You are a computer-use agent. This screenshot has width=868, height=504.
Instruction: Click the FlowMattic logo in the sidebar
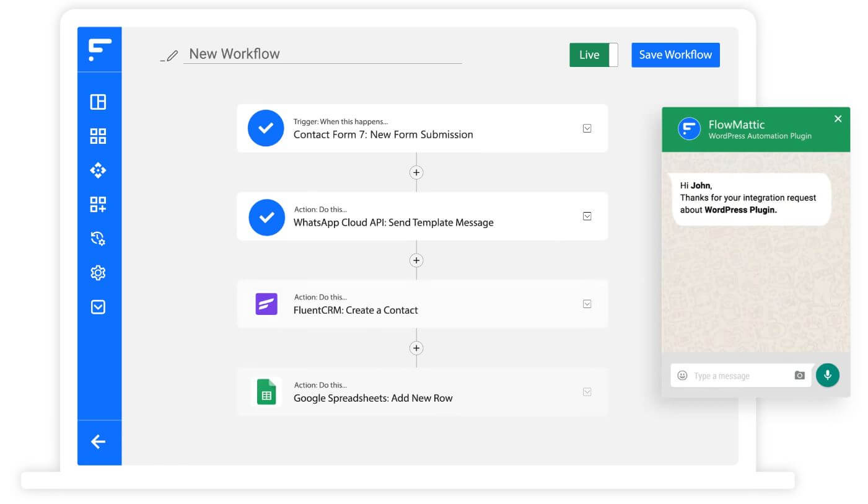(99, 50)
